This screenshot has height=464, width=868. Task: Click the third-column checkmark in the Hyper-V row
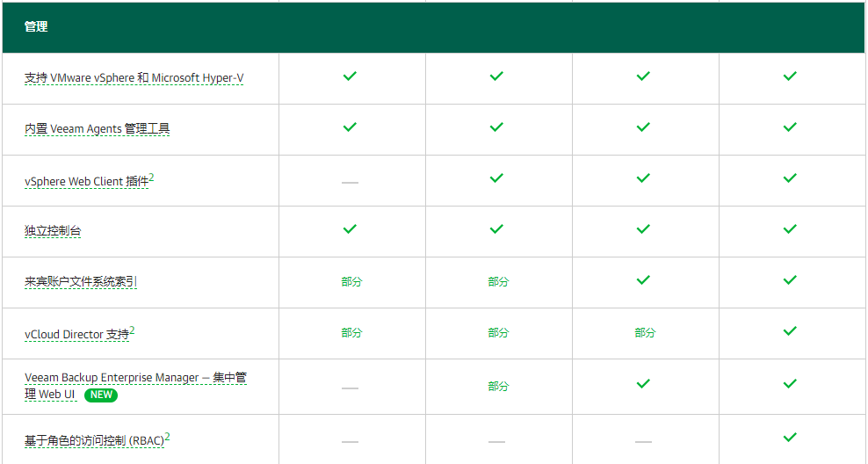coord(643,76)
